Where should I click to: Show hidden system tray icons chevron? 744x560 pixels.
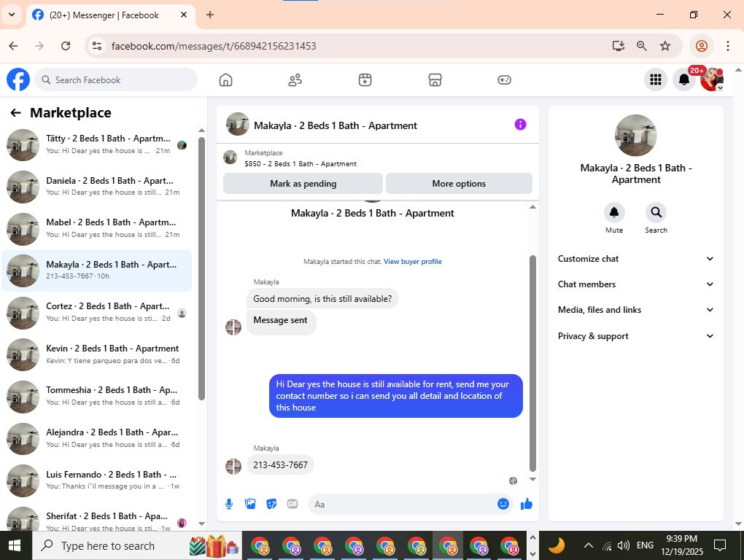589,545
